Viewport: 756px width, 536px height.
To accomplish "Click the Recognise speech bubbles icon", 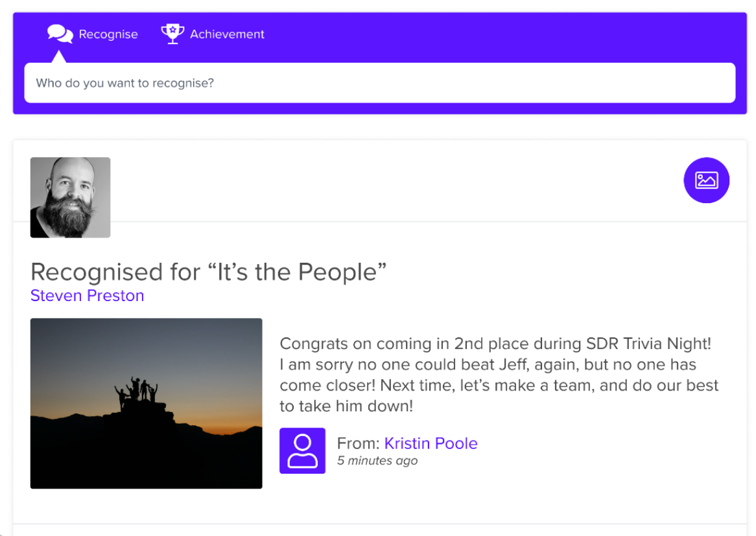I will click(60, 34).
